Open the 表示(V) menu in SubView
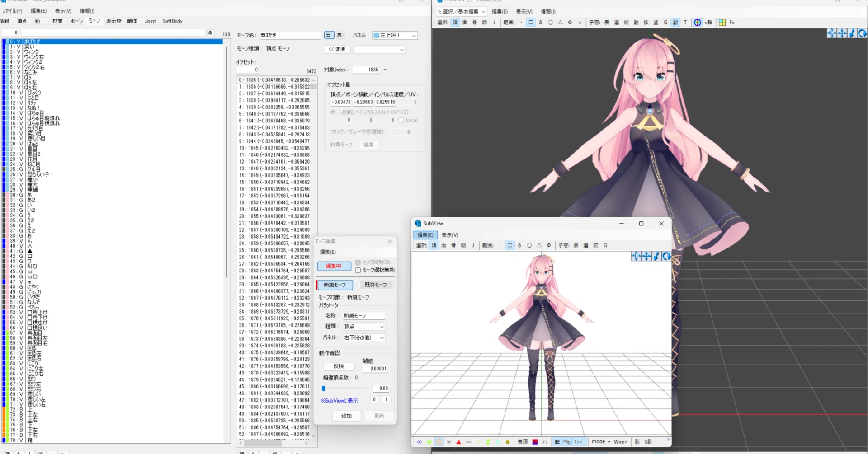868x454 pixels. click(x=450, y=235)
